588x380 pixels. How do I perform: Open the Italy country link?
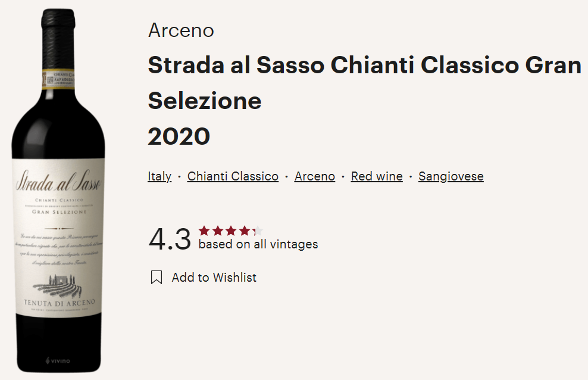[x=159, y=176]
